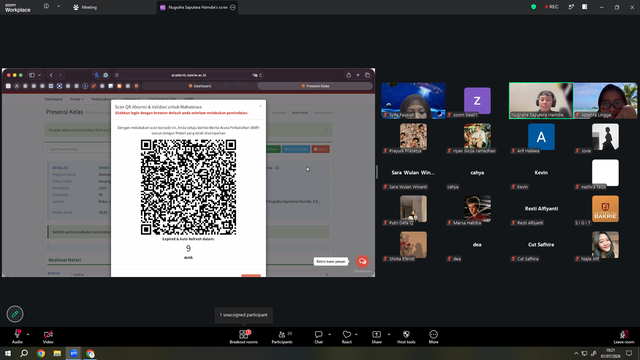Expand share options arrow beside Share
The image size is (640, 360).
point(389,334)
